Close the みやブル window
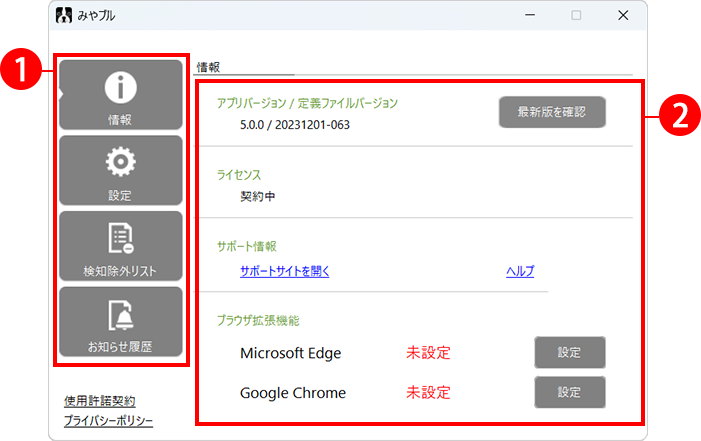This screenshot has width=701, height=441. pos(622,16)
